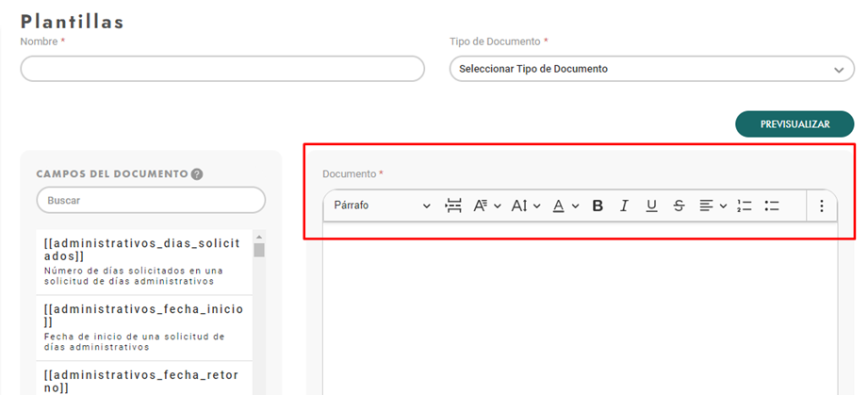Insert a bulleted list
The width and height of the screenshot is (868, 395).
point(772,206)
